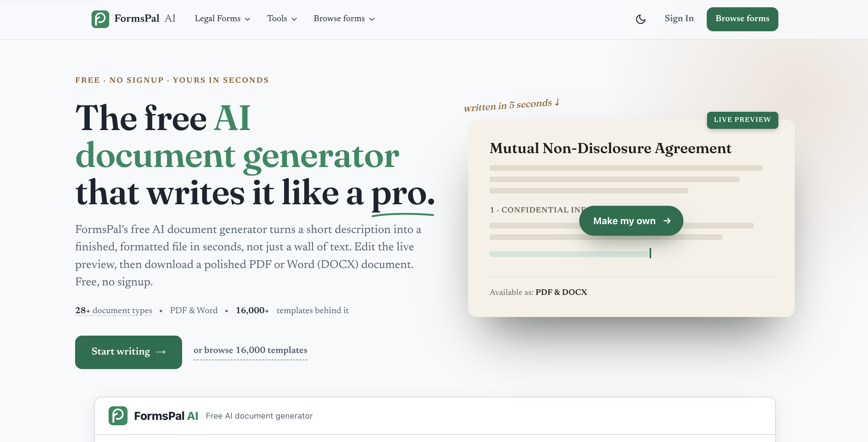Click the 'PDF & DOCX' availability text
The height and width of the screenshot is (442, 868).
click(x=562, y=292)
